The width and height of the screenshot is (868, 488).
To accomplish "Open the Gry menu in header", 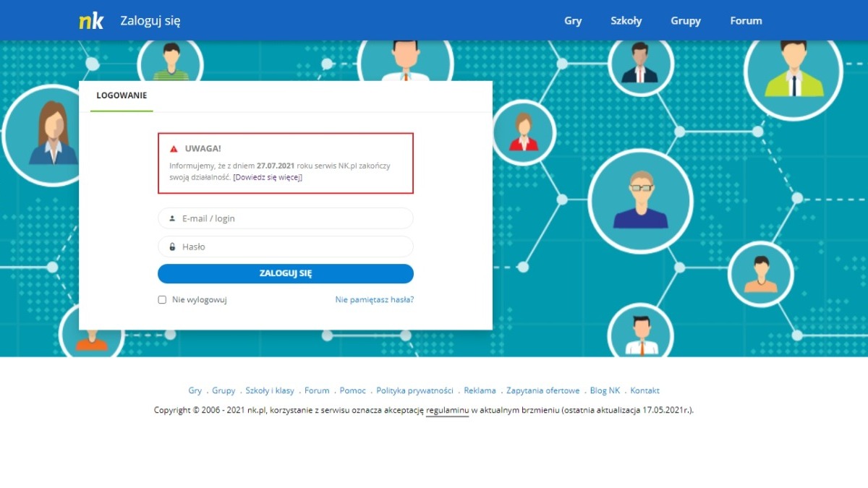I will [x=573, y=21].
